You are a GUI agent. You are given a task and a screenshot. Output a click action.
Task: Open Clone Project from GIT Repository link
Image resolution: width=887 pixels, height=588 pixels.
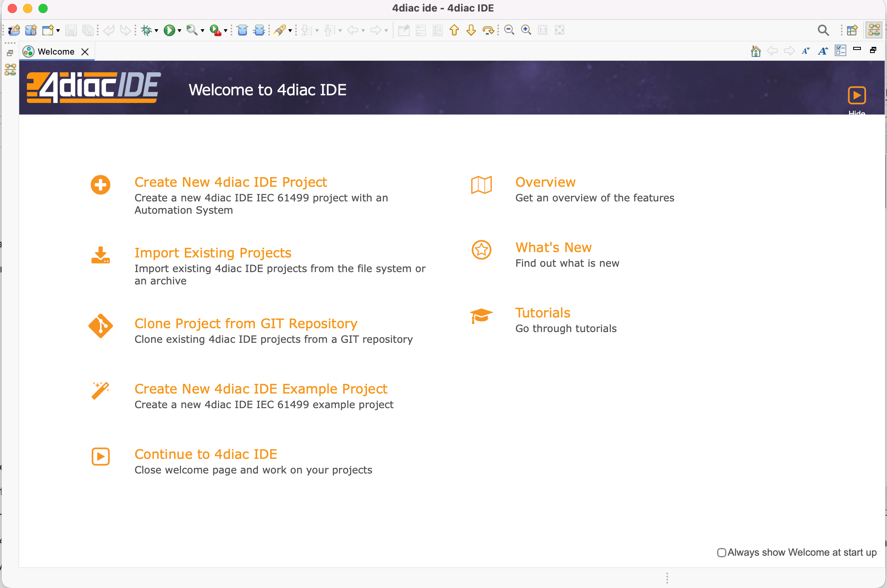click(246, 324)
